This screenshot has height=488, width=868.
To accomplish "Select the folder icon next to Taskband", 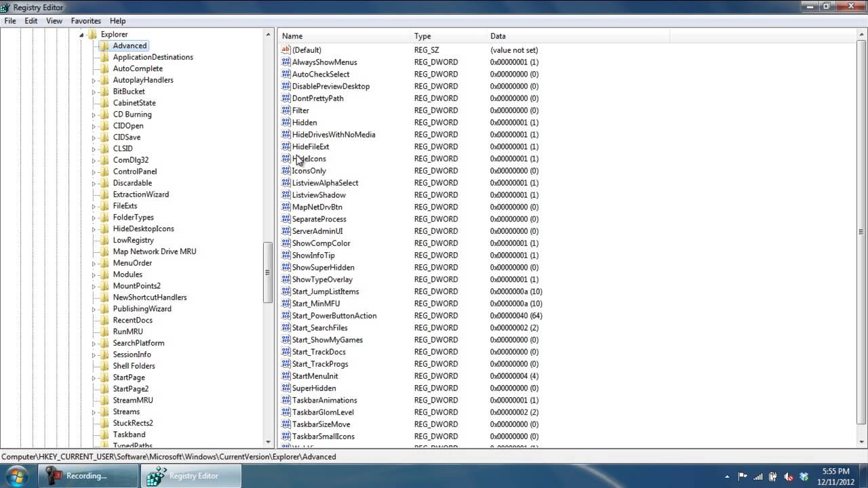I will click(x=104, y=434).
